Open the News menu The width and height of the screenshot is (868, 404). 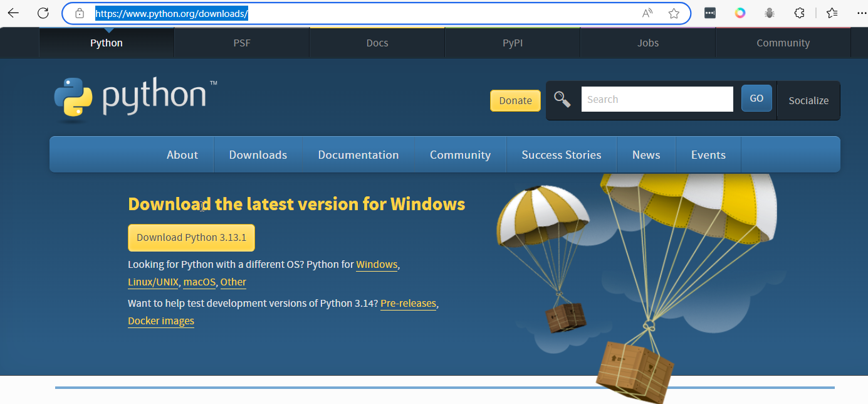(646, 155)
